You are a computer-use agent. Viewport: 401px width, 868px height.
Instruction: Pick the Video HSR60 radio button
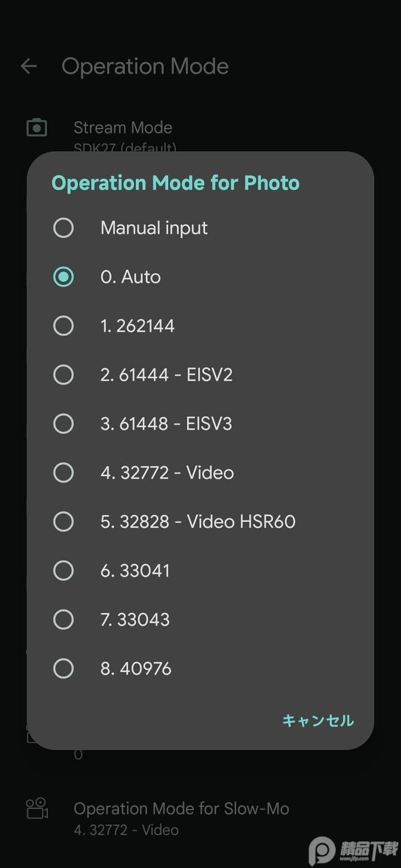point(63,521)
